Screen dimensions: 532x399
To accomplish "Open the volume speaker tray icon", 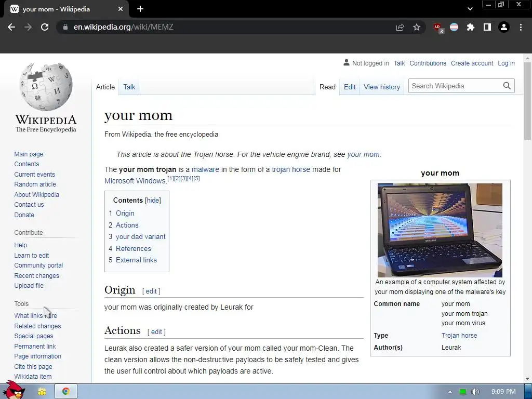I will [475, 392].
